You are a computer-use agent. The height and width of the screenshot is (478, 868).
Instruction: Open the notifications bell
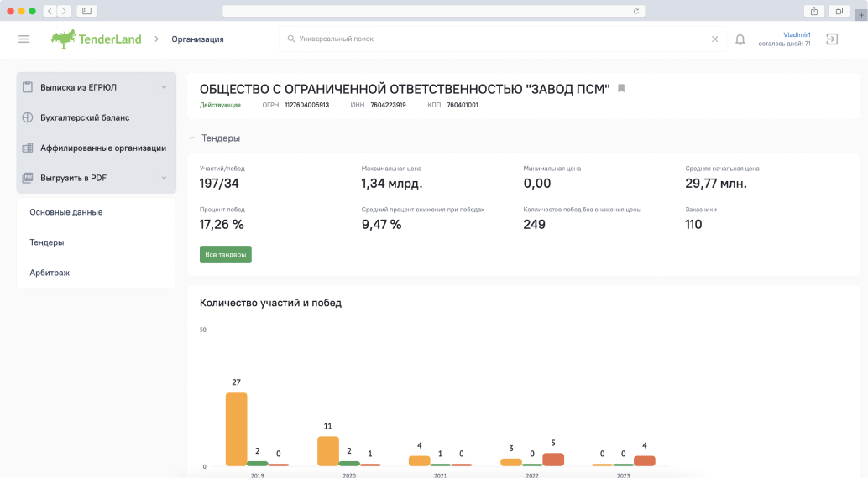(740, 39)
